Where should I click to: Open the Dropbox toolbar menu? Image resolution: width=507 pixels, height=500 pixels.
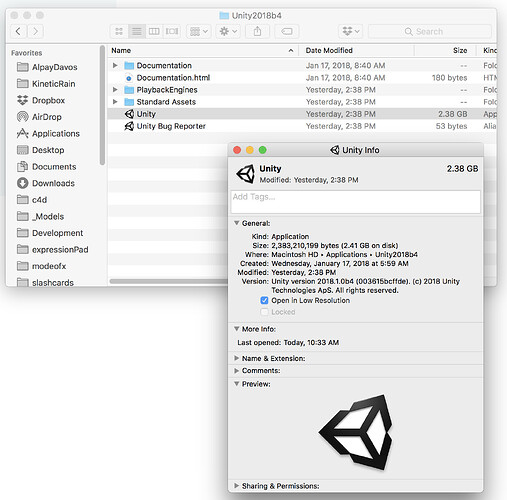350,32
